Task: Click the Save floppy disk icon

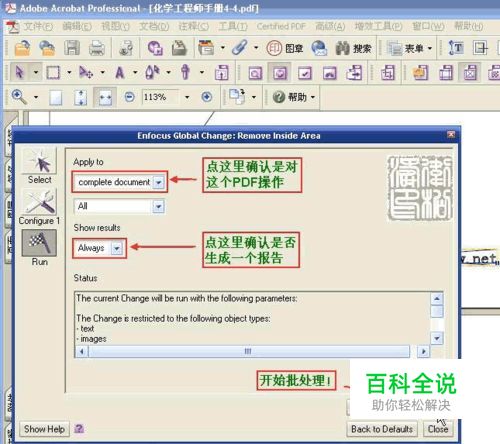Action: 72,49
